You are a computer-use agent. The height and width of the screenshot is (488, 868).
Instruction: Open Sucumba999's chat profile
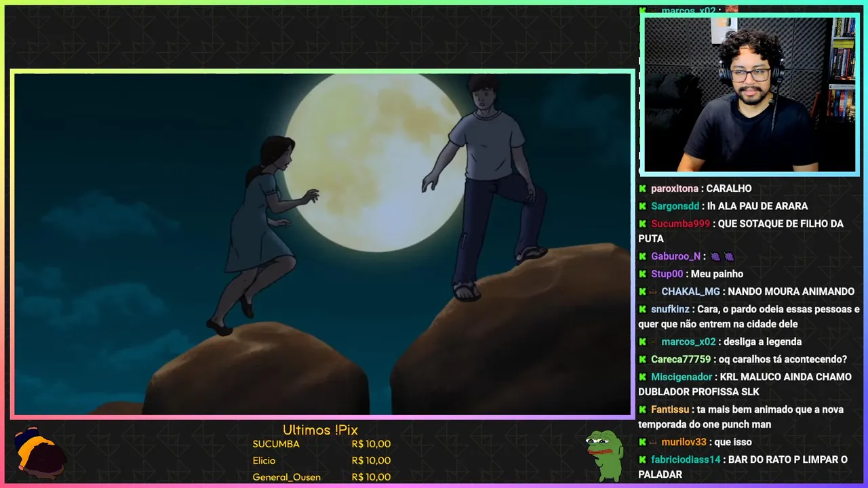click(x=680, y=224)
